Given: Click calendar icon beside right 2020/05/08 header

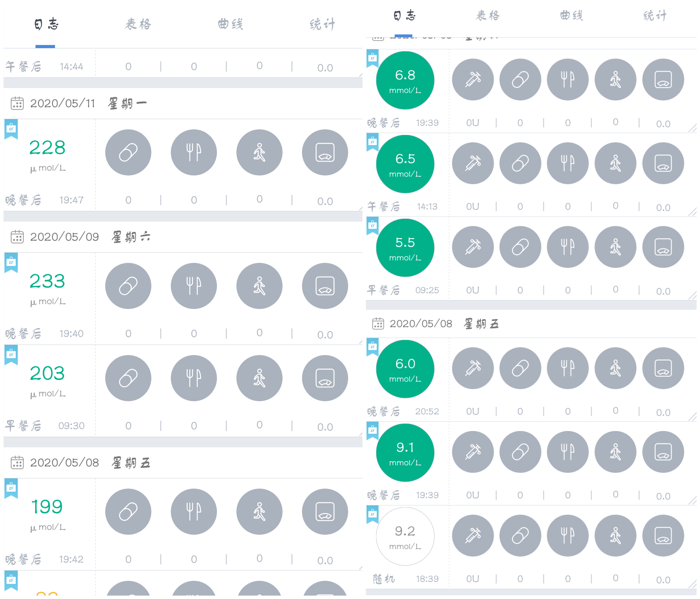Looking at the screenshot, I should (378, 323).
